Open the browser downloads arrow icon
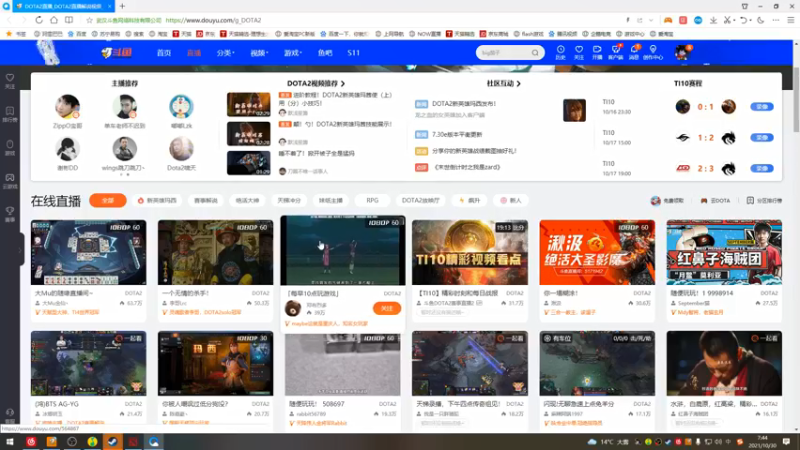Image resolution: width=800 pixels, height=450 pixels. tap(713, 20)
